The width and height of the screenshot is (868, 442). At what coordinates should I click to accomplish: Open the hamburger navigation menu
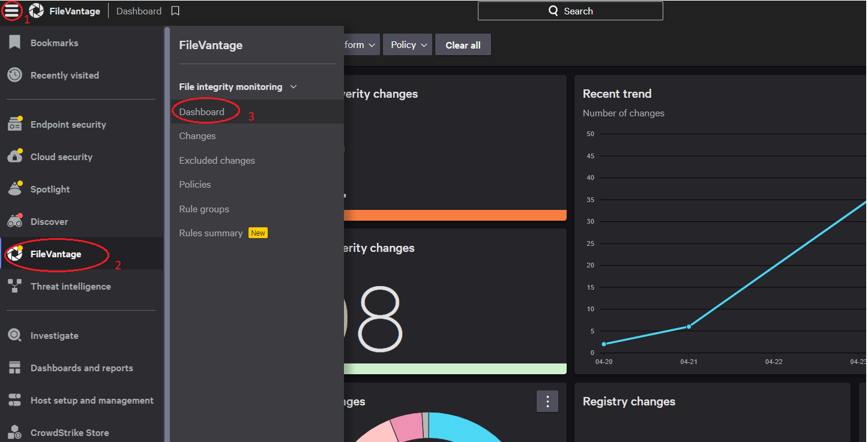[13, 11]
